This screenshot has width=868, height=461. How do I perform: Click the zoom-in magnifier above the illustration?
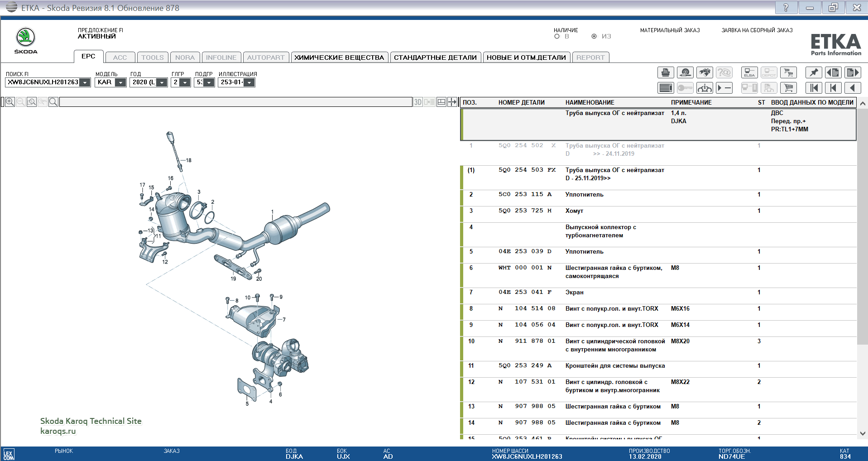[10, 102]
